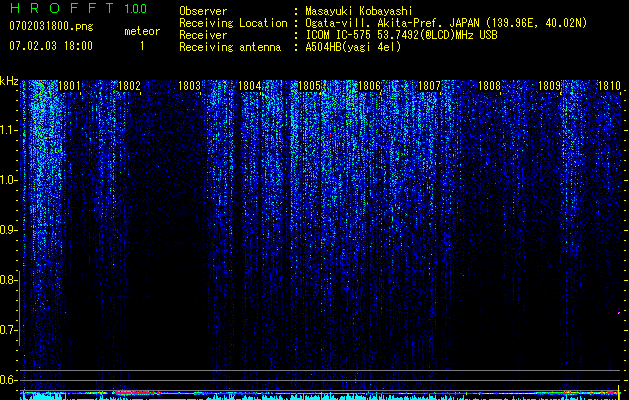Click the meteor count label
This screenshot has width=629, height=400.
tap(142, 31)
